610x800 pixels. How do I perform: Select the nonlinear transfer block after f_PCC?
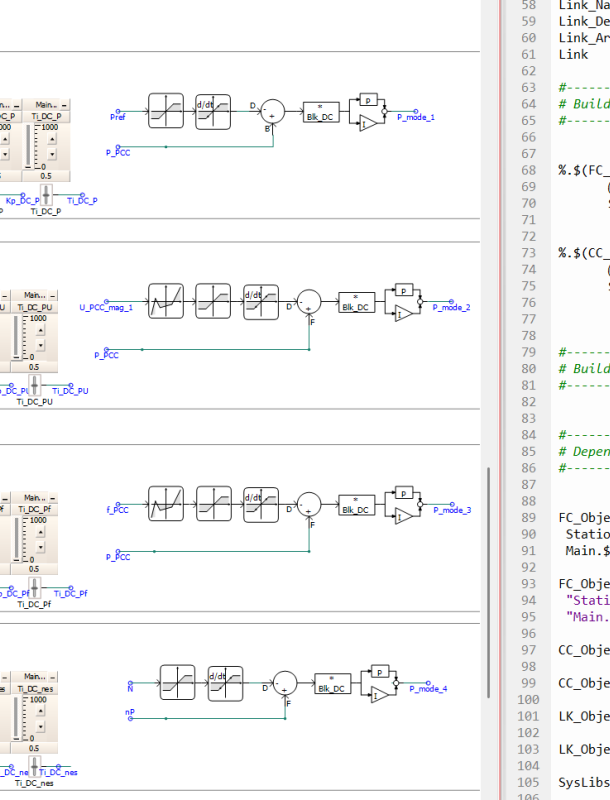click(166, 504)
